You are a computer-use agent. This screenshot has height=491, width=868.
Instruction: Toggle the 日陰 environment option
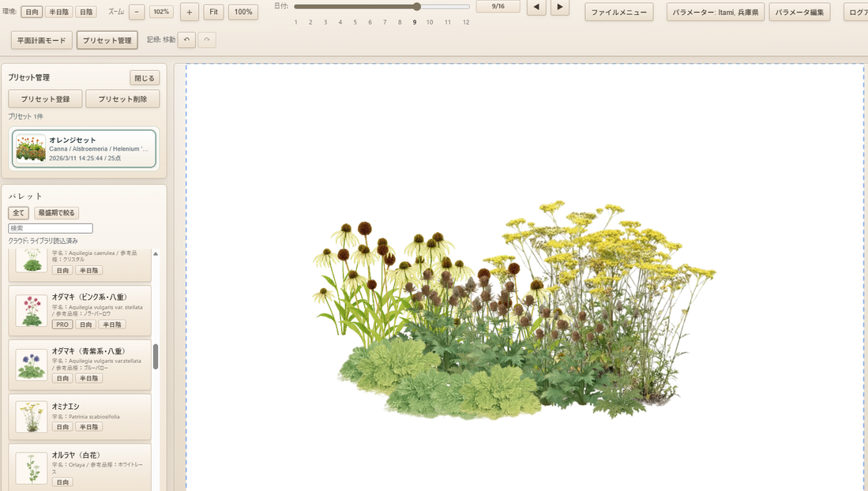pyautogui.click(x=85, y=12)
